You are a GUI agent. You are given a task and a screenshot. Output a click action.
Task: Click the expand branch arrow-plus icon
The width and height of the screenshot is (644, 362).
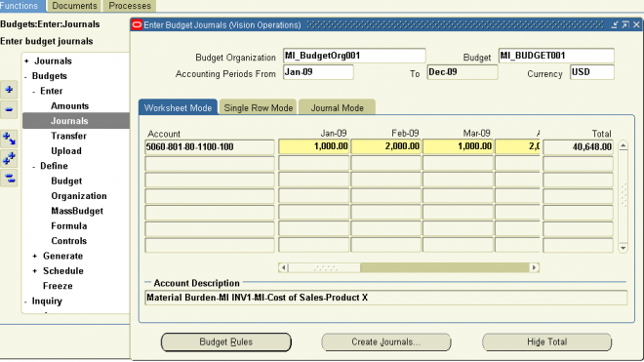coord(9,139)
